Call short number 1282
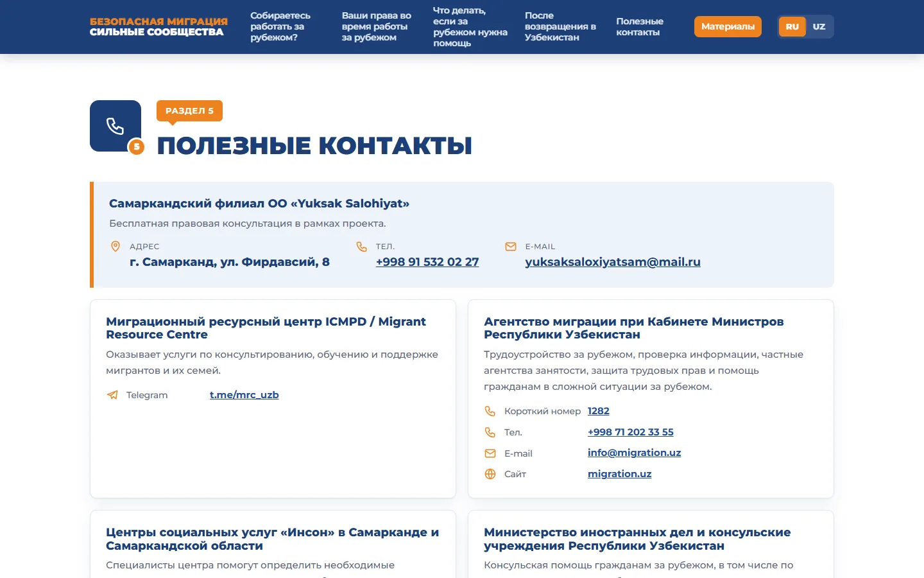This screenshot has height=578, width=924. (x=599, y=411)
